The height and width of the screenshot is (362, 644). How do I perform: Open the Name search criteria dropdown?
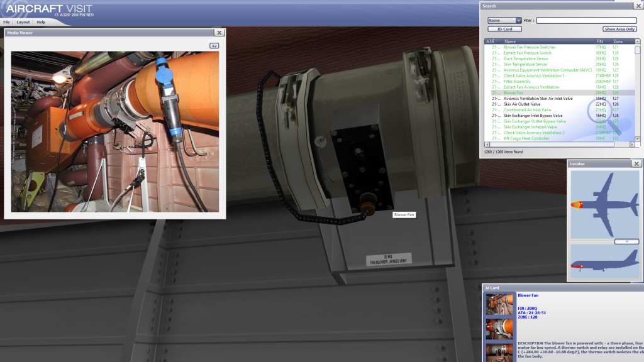pyautogui.click(x=504, y=21)
